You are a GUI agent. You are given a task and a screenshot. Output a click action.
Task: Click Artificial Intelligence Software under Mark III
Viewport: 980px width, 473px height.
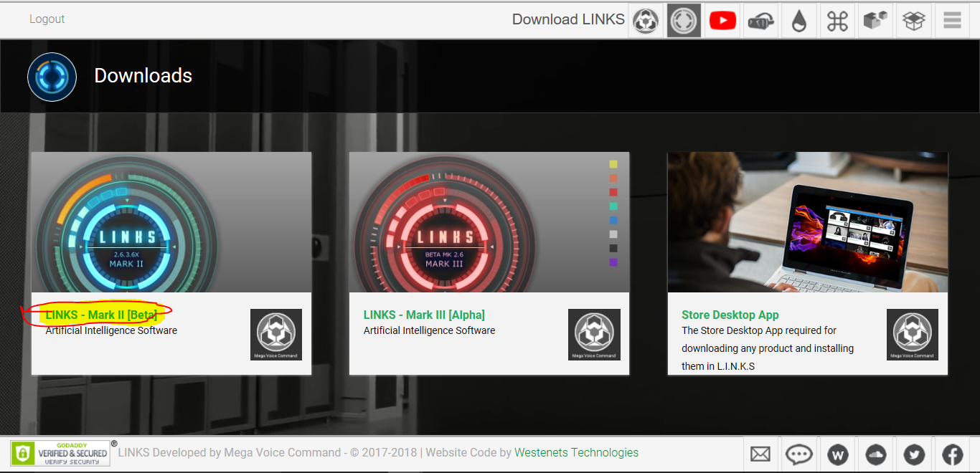429,330
